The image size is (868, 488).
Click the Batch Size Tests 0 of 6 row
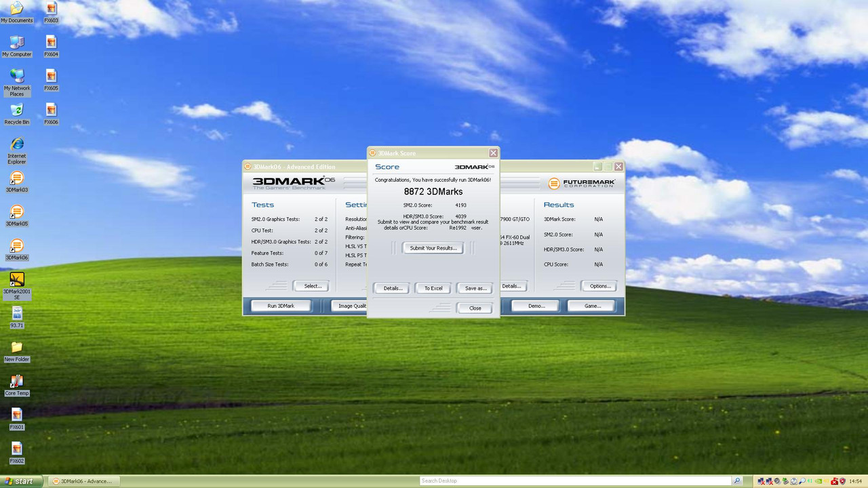(x=290, y=264)
